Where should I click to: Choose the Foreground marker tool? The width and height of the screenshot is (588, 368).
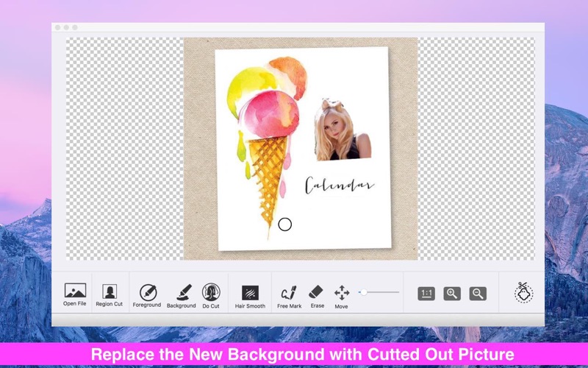coord(148,292)
